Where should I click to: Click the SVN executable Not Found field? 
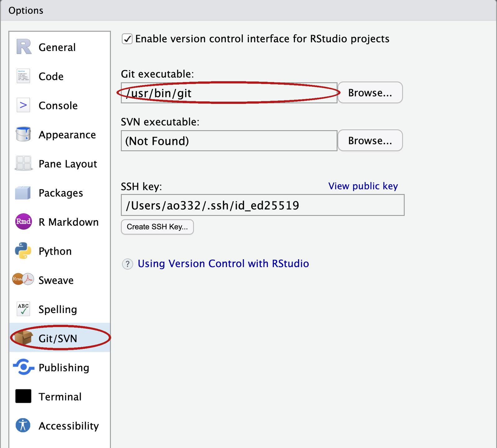(x=229, y=141)
